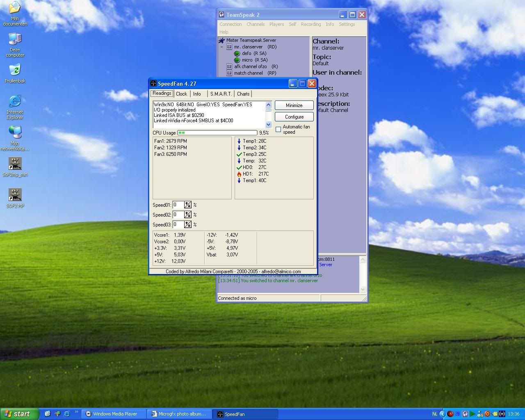
Task: Click the green user icon beside defo
Action: (237, 53)
